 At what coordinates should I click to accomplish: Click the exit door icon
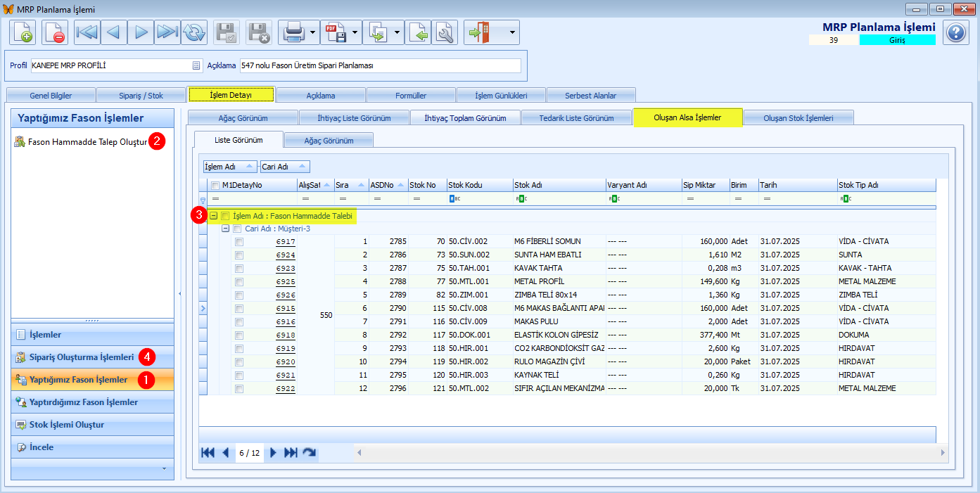pos(479,32)
